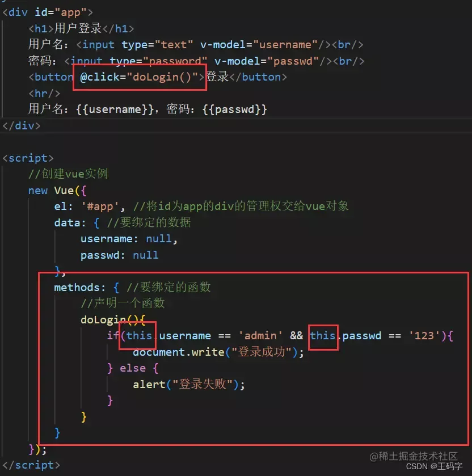Click the closing </div> tag
Screen dimensions: 472x476
tap(21, 126)
